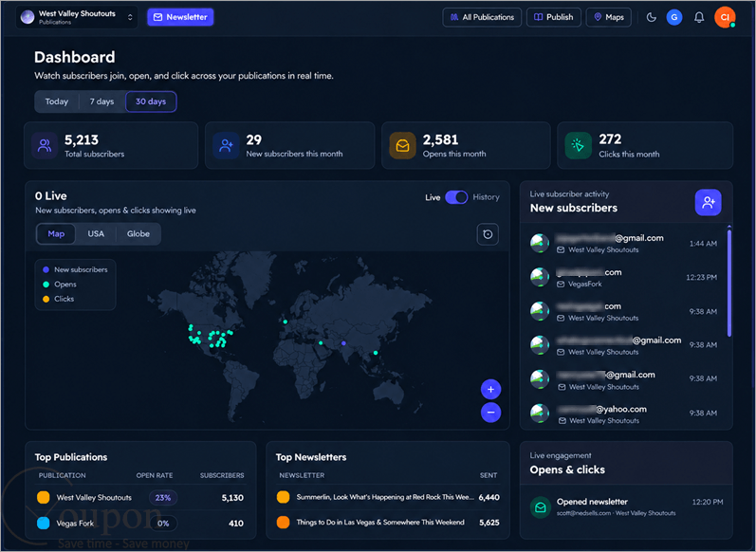Zoom in on the map with plus button
Image resolution: width=756 pixels, height=552 pixels.
tap(490, 390)
